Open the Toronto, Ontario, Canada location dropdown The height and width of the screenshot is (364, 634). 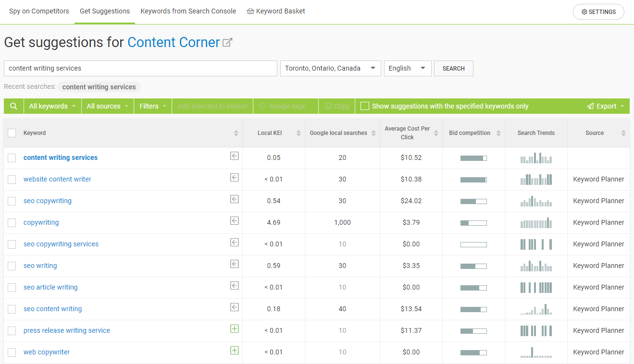tap(330, 68)
